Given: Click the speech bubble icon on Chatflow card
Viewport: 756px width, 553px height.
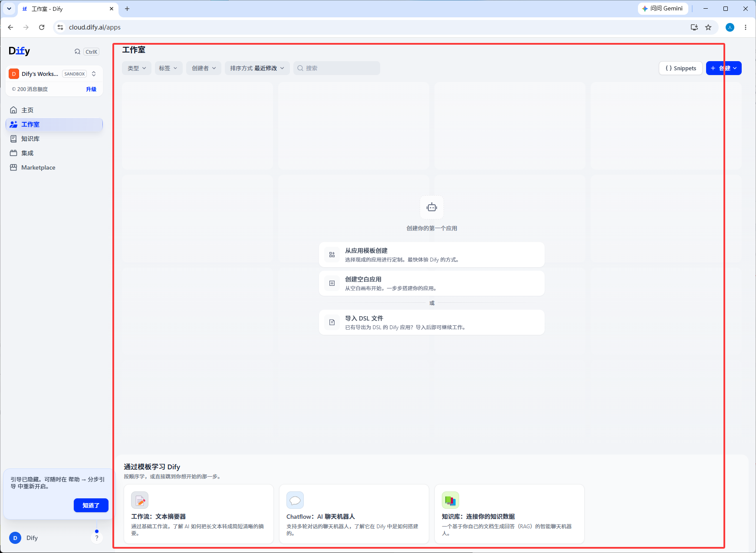Looking at the screenshot, I should (295, 500).
